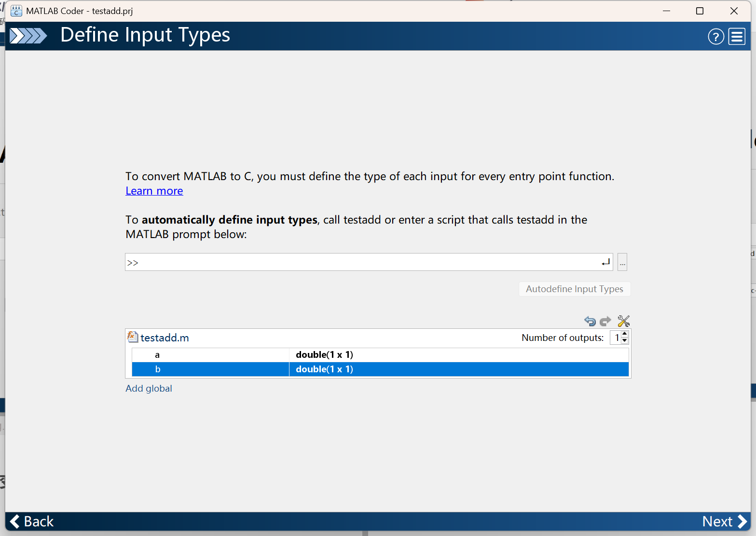Focus the MATLAB prompt input field
The height and width of the screenshot is (536, 756).
tap(369, 262)
